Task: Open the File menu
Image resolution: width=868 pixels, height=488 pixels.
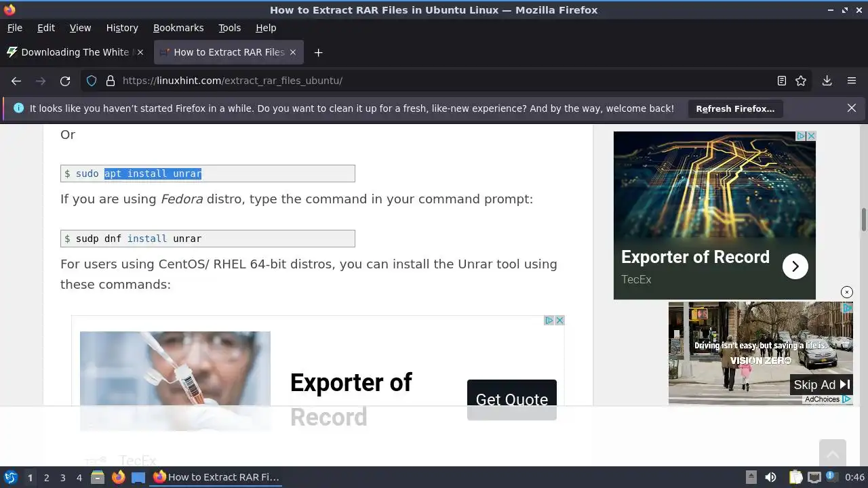Action: click(x=14, y=28)
